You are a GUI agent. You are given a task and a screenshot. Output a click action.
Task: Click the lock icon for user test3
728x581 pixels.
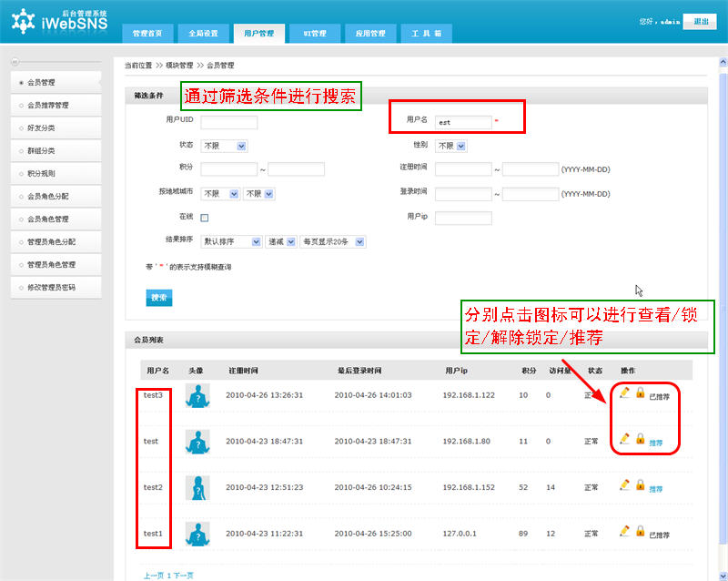(x=641, y=392)
